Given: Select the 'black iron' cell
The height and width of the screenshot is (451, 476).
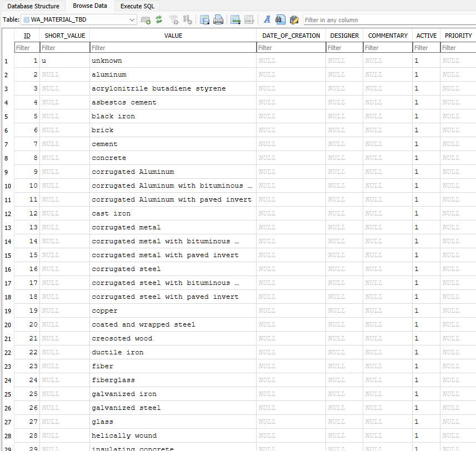Looking at the screenshot, I should pyautogui.click(x=173, y=116).
